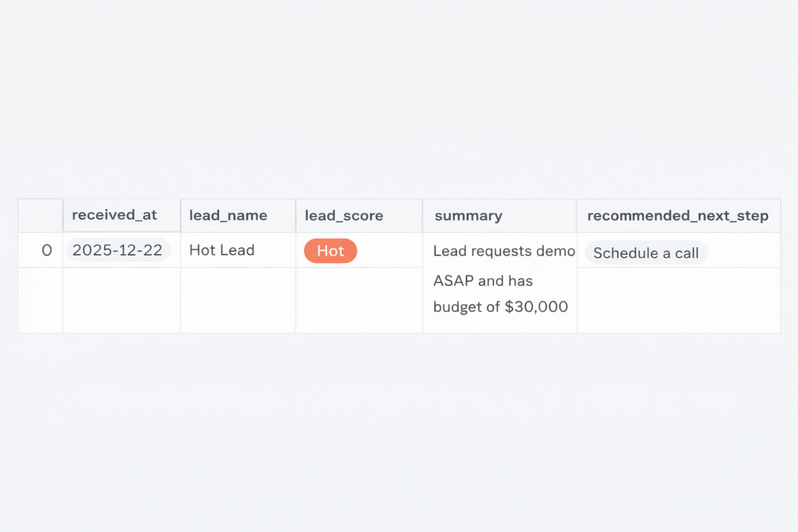Select the recommended_next_step column header
Image resolution: width=798 pixels, height=532 pixels.
coord(677,215)
